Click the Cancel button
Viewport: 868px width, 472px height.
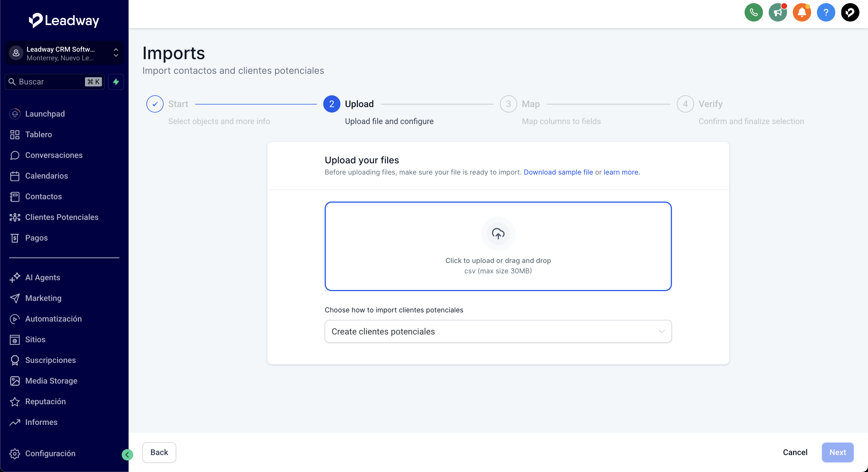795,452
